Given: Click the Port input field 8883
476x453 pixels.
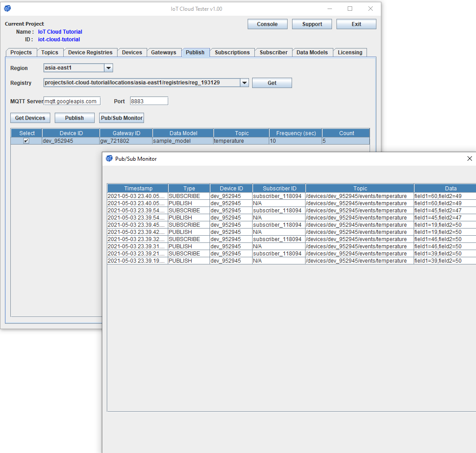Looking at the screenshot, I should coord(149,101).
